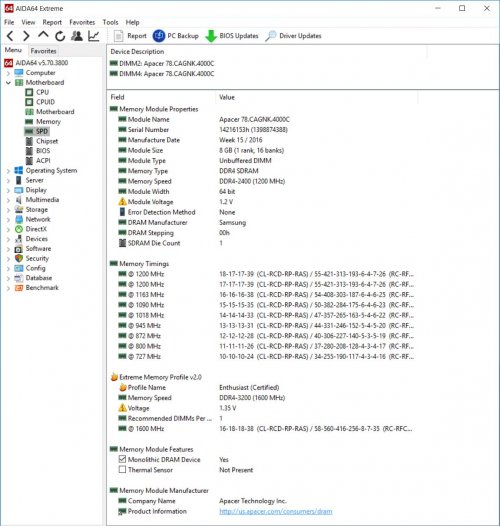
Task: Click the XMP Voltage warning icon
Action: point(122,408)
